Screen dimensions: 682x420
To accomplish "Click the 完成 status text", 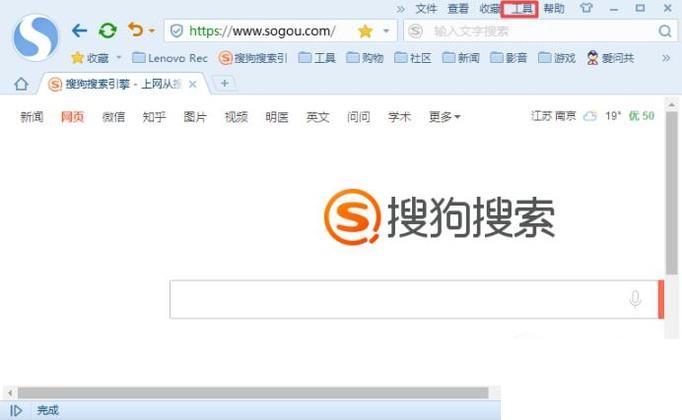I will pos(48,410).
